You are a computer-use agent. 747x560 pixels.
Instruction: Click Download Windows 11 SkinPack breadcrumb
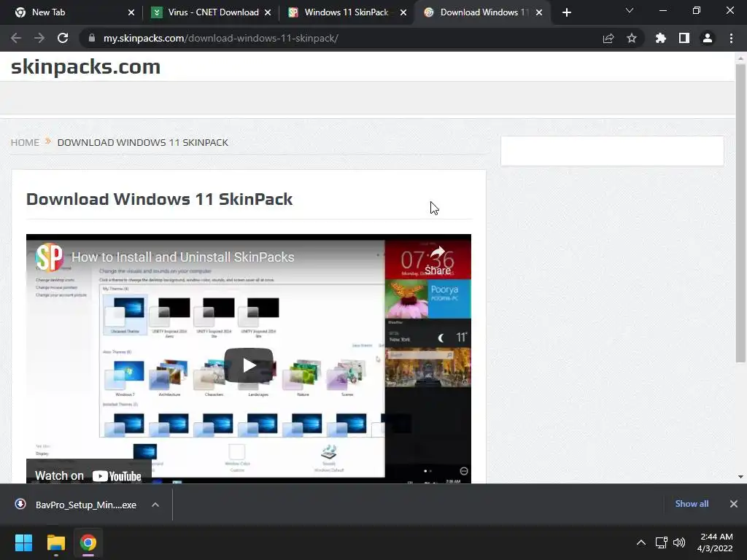click(x=143, y=142)
